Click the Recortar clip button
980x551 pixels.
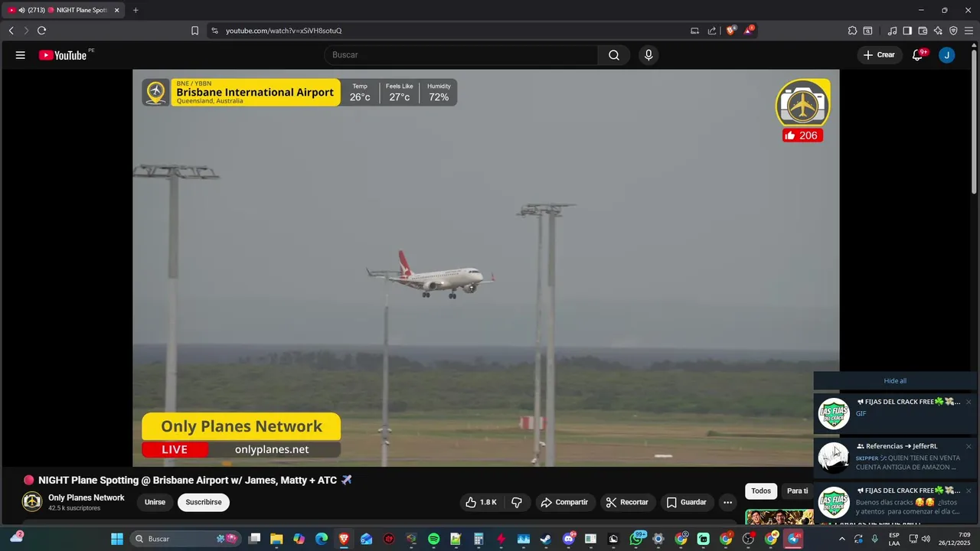(x=627, y=502)
